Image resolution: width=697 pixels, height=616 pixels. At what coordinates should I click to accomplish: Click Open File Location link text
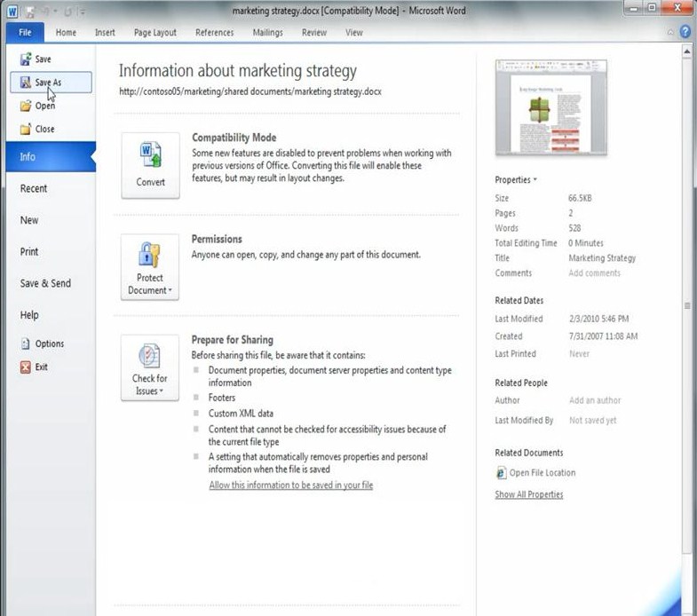tap(543, 472)
